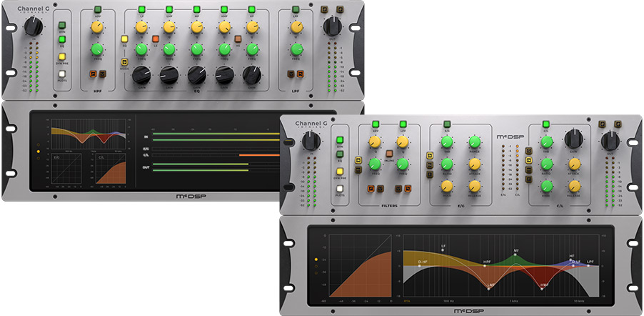
Task: Click the HMF node in the EQ curve
Action: point(542,289)
